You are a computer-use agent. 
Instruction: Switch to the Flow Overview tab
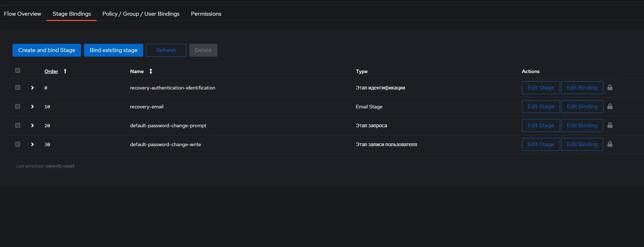[x=22, y=14]
